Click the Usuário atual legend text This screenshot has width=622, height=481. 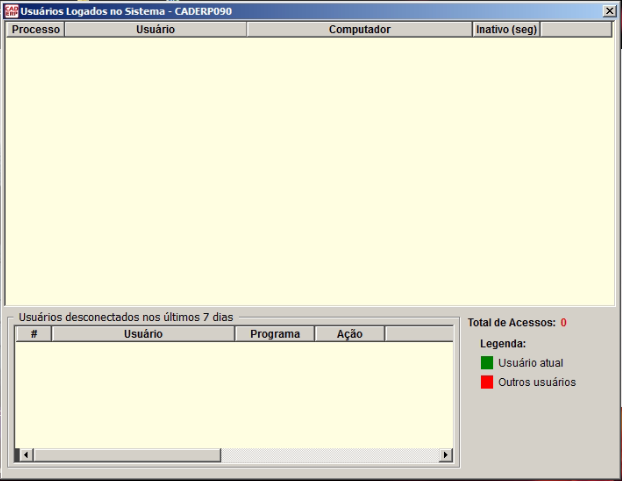coord(531,363)
